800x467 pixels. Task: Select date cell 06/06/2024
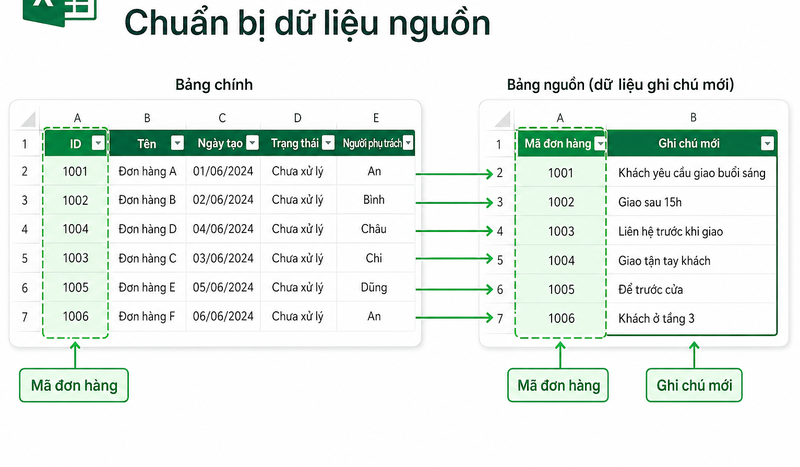click(223, 316)
